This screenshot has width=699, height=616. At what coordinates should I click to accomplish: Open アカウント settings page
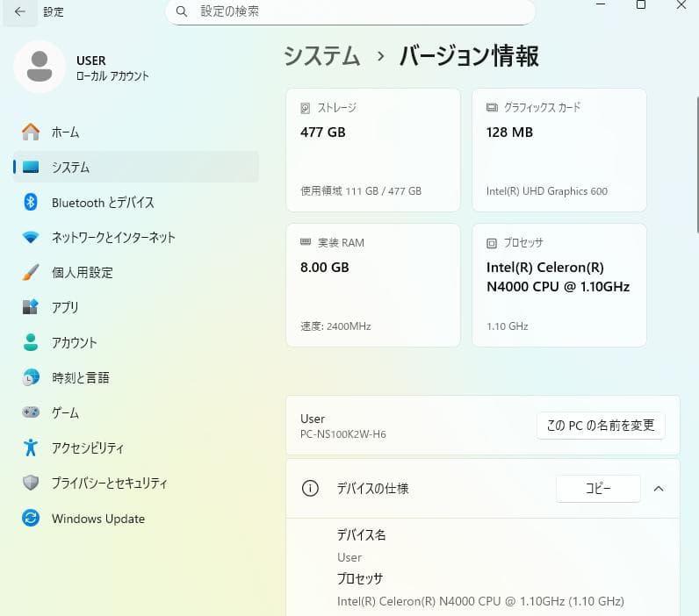click(x=136, y=342)
